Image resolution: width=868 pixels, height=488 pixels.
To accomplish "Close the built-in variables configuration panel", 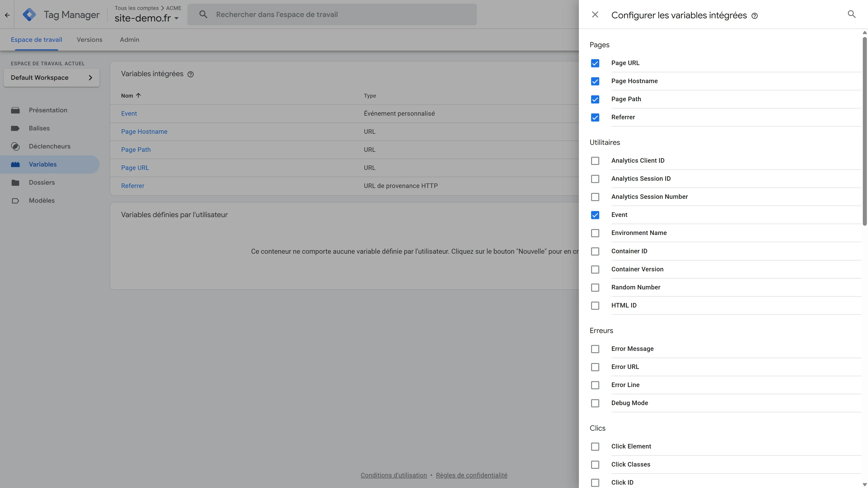I will click(x=595, y=14).
